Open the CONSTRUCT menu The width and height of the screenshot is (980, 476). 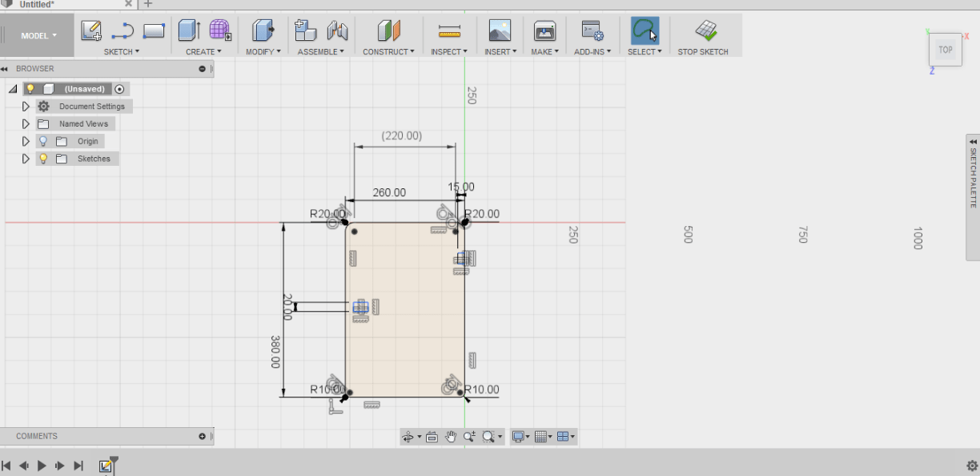click(x=389, y=51)
